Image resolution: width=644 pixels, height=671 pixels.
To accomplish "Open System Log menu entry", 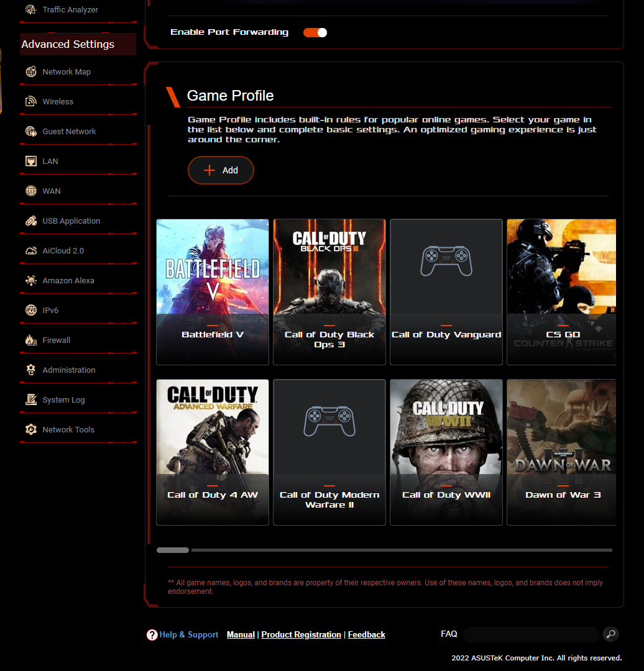I will click(x=78, y=399).
